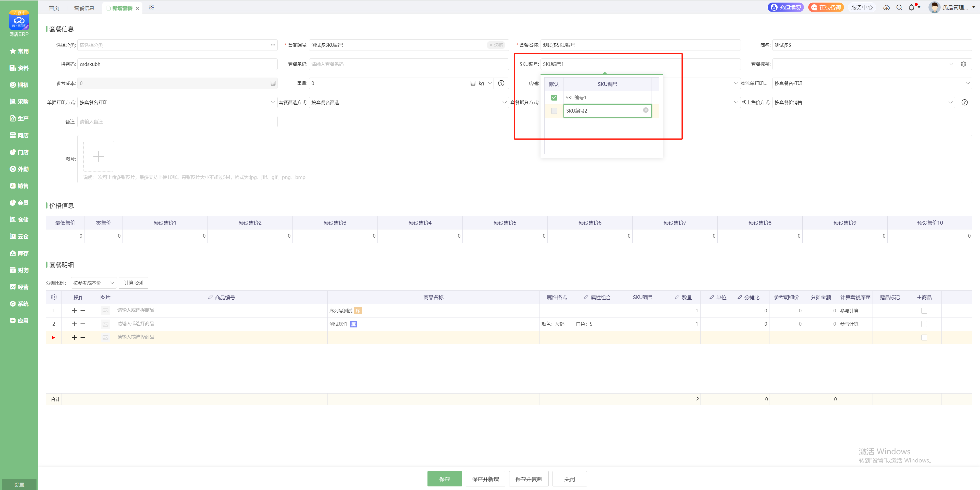
Task: Click the 重量 help question mark icon
Action: coord(501,83)
